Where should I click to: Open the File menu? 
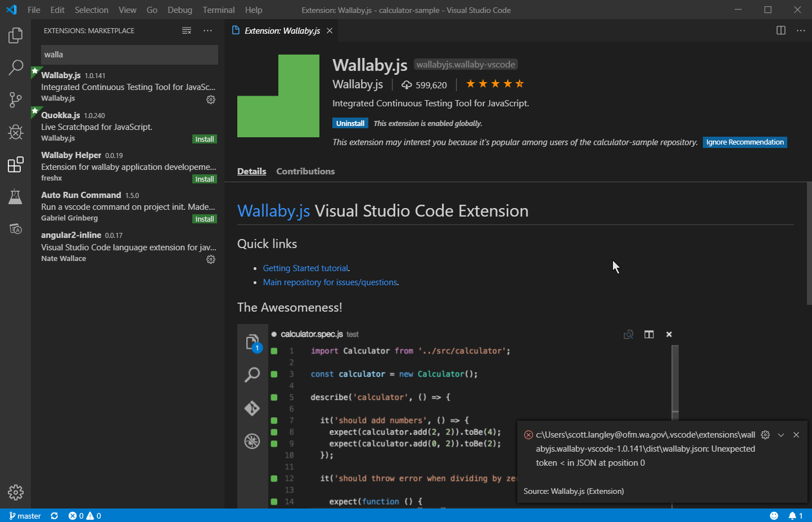(x=34, y=10)
